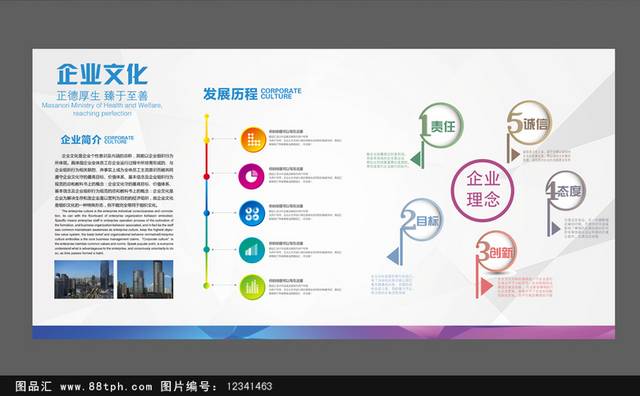The height and width of the screenshot is (396, 640).
Task: Click the bottom lime timeline node
Action: coord(207,285)
